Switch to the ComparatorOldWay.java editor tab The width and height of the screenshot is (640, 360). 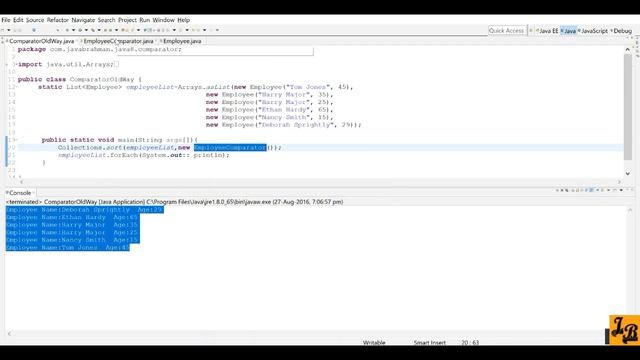coord(41,41)
